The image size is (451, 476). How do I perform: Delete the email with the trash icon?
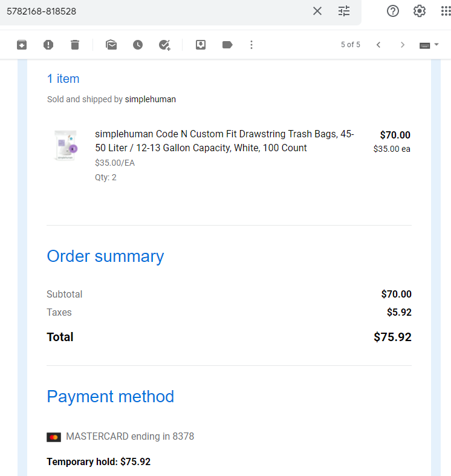(75, 45)
